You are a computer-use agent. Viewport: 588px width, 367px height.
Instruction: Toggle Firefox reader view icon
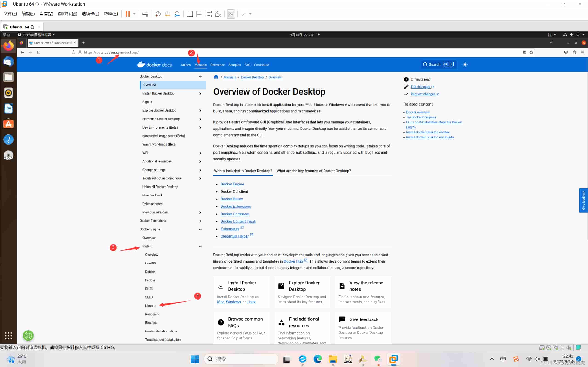click(525, 52)
